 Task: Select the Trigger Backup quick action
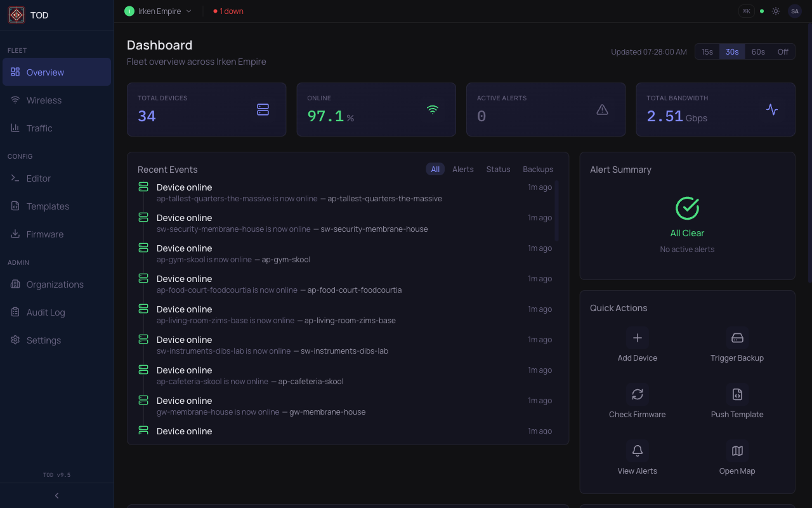pyautogui.click(x=737, y=337)
